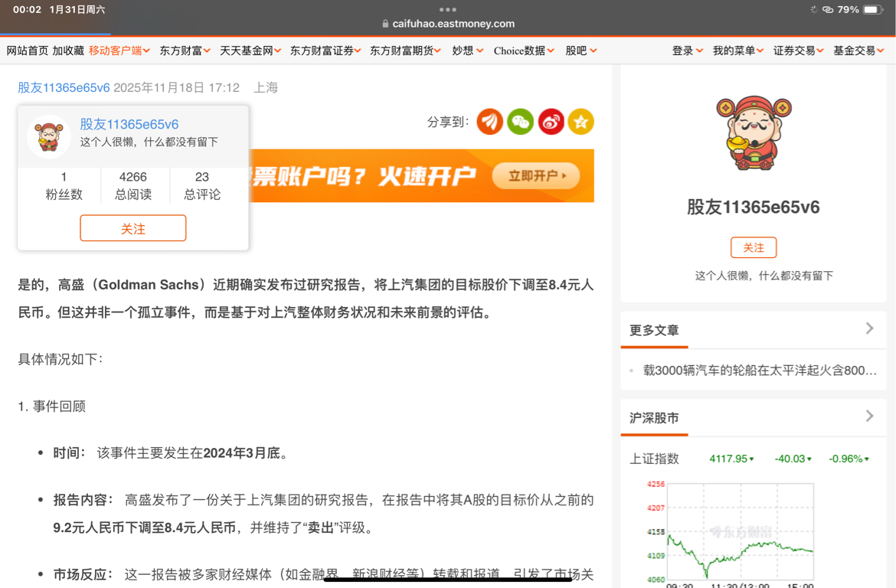Tap the lock icon beside caifuhao.eastmoney.com
This screenshot has height=588, width=896.
pyautogui.click(x=385, y=24)
